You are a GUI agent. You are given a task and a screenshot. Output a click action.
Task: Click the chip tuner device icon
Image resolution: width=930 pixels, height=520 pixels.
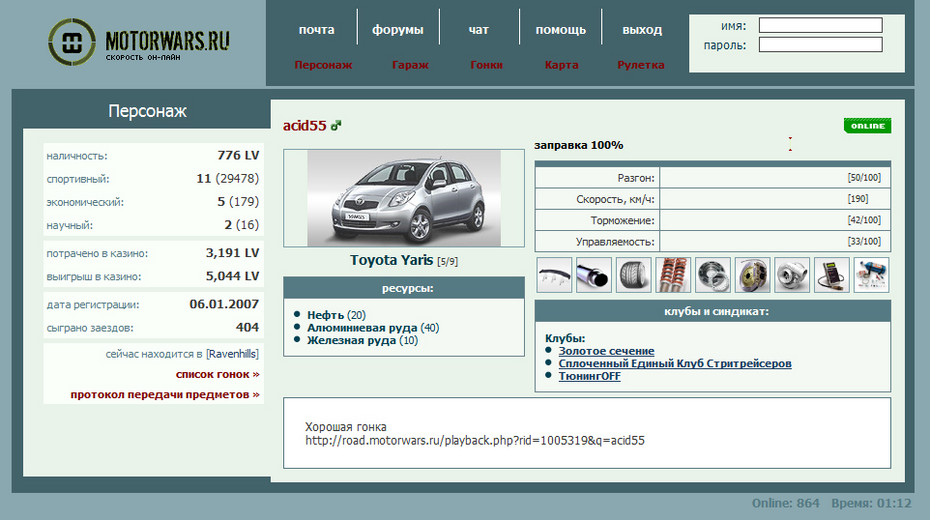click(x=832, y=275)
